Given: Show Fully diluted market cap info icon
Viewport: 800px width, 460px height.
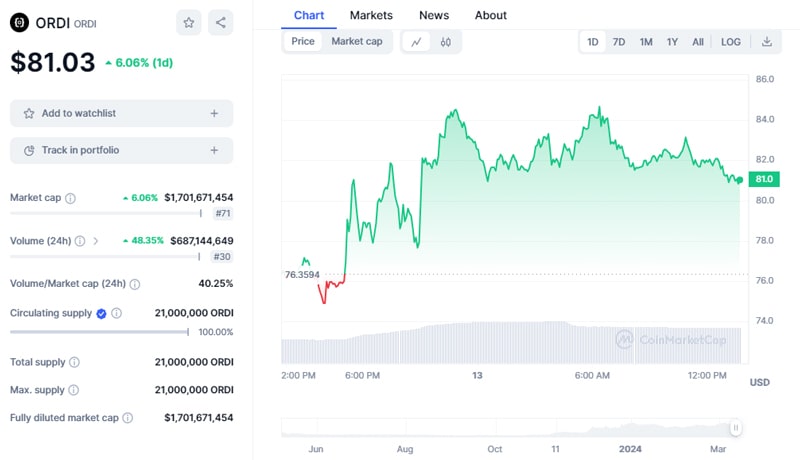Looking at the screenshot, I should (128, 418).
